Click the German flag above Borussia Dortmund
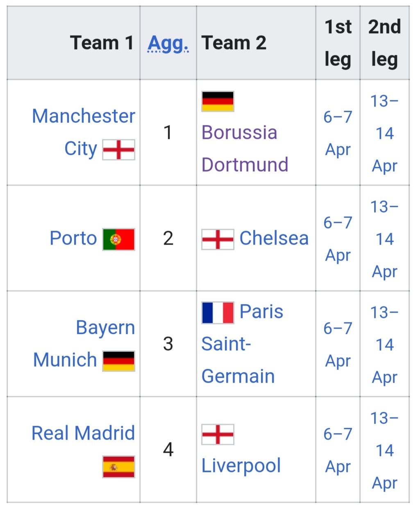The width and height of the screenshot is (420, 515). point(218,101)
